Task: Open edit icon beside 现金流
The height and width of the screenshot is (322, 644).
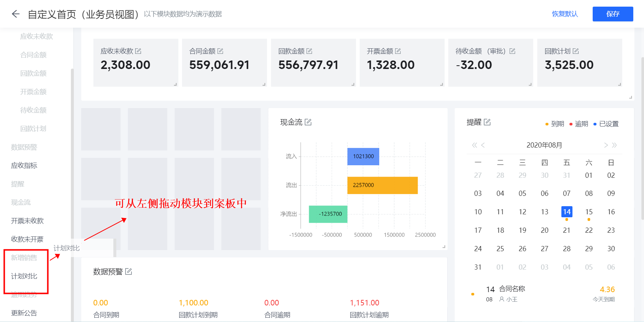Action: pos(308,122)
